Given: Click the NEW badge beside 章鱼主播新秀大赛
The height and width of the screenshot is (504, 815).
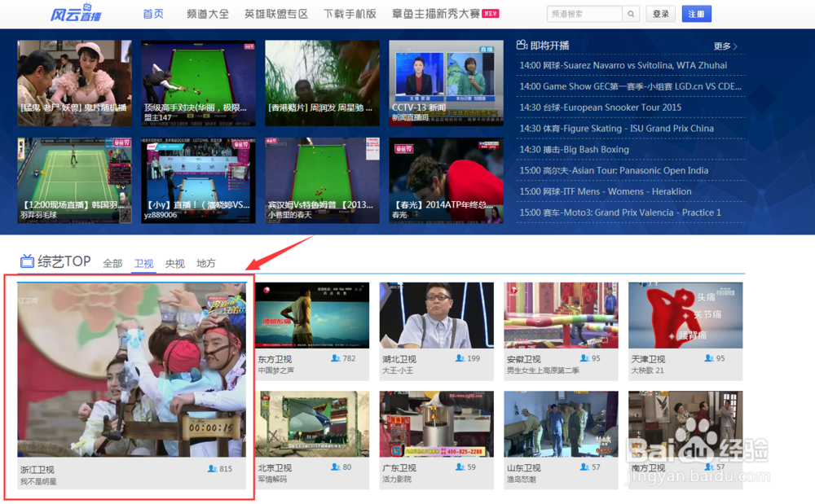Looking at the screenshot, I should coord(490,14).
